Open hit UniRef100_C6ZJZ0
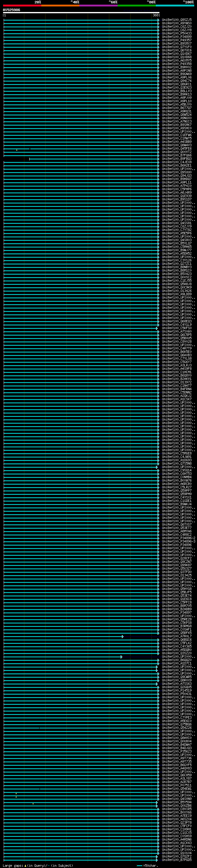The image size is (197, 868). (x=177, y=26)
